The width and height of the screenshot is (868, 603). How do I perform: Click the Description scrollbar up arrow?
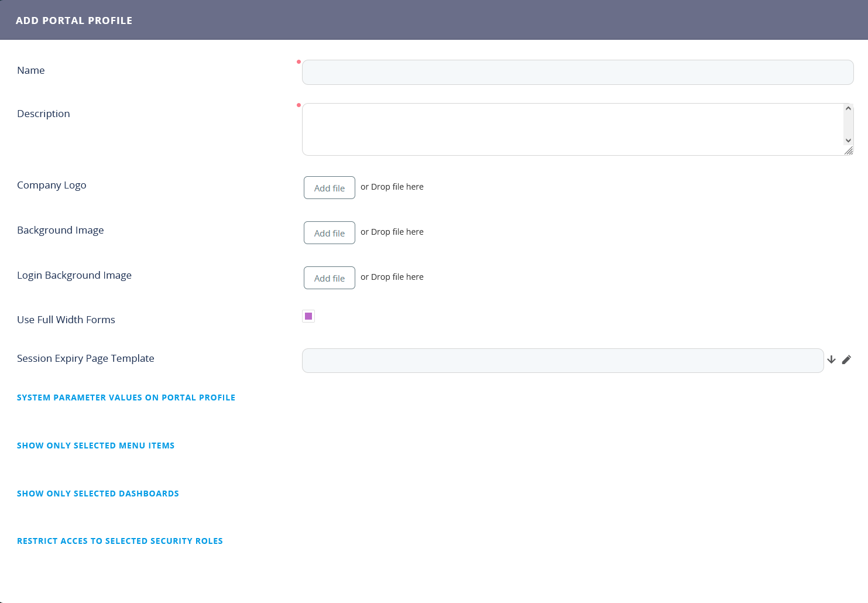point(848,108)
